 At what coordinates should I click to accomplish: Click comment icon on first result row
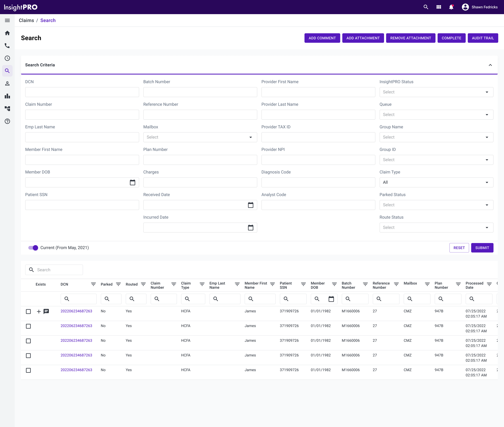point(46,311)
